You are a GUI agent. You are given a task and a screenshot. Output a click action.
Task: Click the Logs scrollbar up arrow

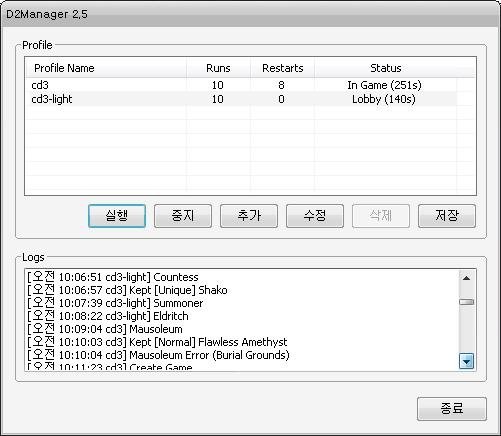pos(466,278)
